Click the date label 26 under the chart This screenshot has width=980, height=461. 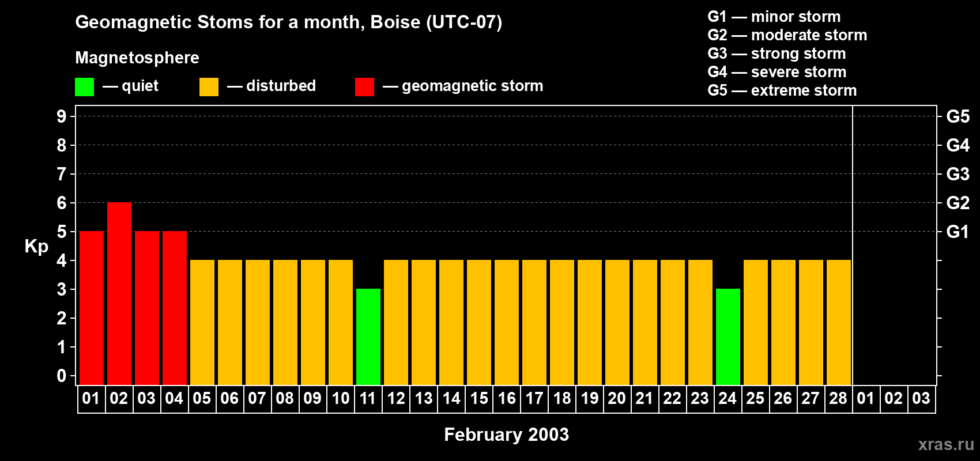(x=783, y=399)
